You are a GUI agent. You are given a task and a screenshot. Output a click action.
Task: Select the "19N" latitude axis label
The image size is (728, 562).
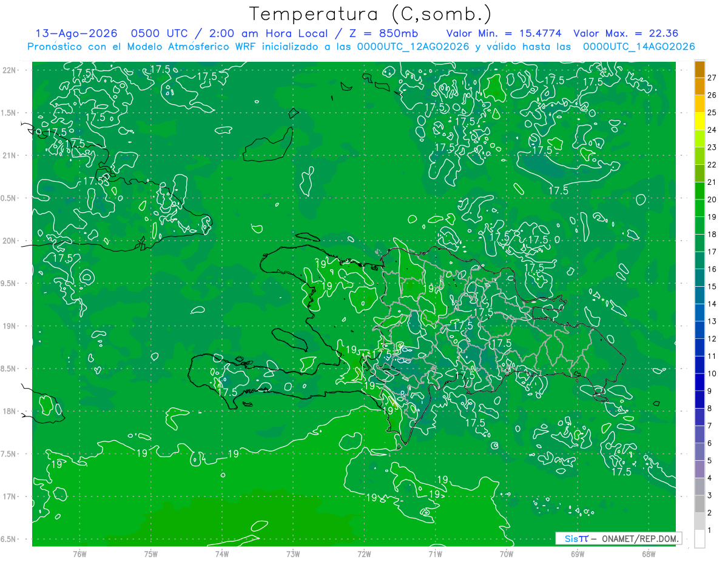[x=9, y=326]
